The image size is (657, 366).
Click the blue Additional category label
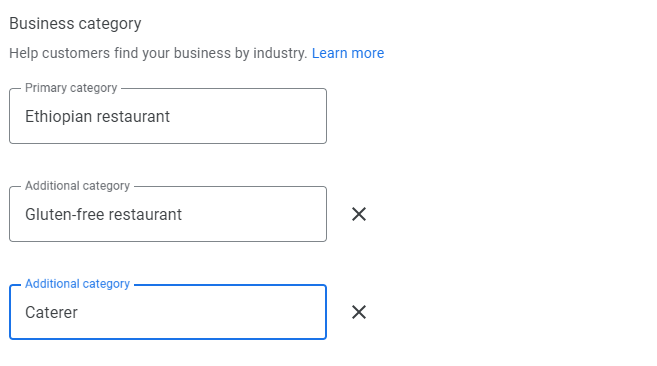78,284
